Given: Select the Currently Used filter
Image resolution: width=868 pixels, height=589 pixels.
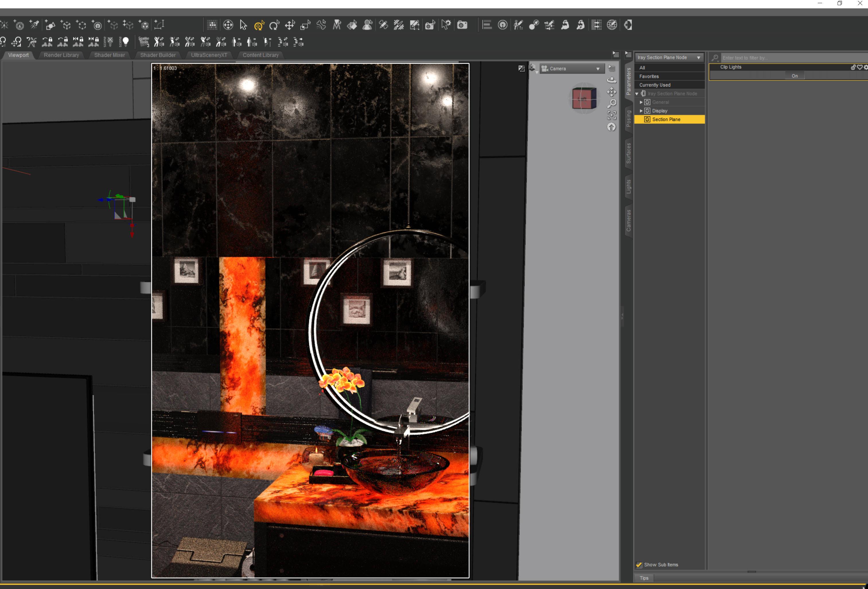Looking at the screenshot, I should (654, 85).
